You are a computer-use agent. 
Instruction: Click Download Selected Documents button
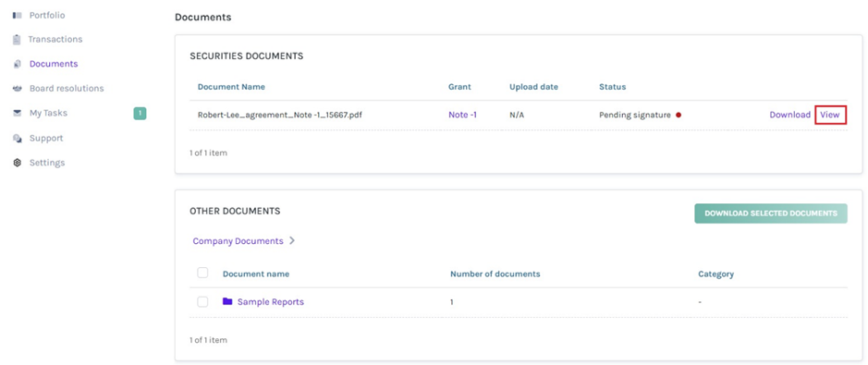(x=771, y=213)
